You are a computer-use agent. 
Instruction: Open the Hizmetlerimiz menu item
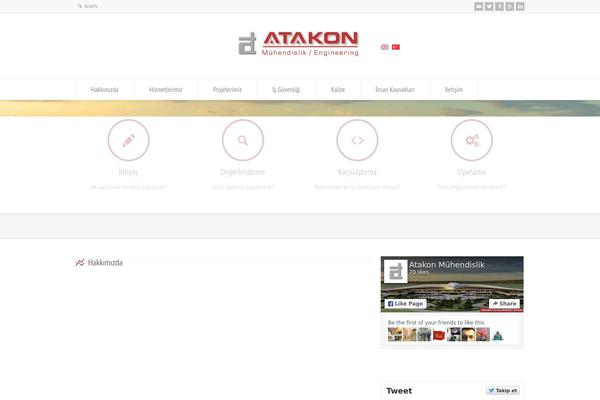pos(166,90)
